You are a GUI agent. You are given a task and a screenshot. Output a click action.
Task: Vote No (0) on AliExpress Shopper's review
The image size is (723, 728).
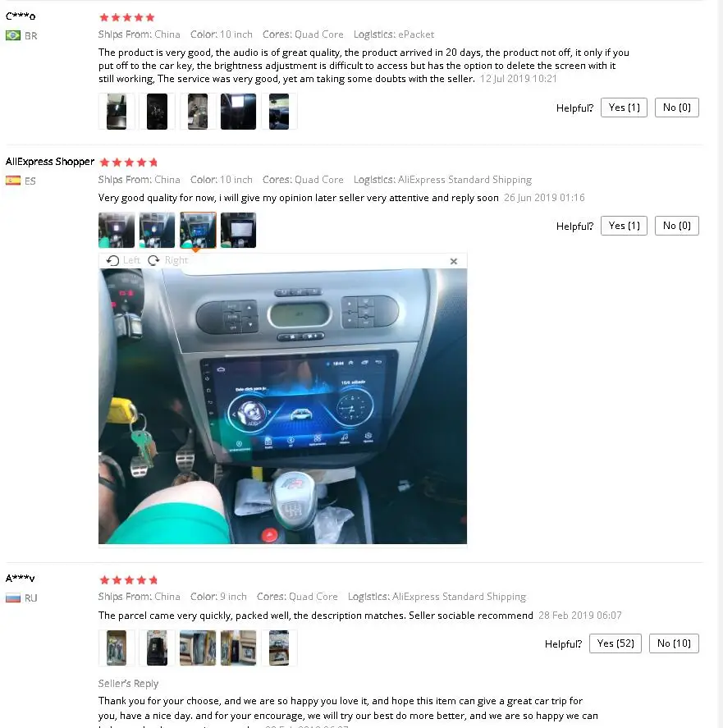(676, 226)
